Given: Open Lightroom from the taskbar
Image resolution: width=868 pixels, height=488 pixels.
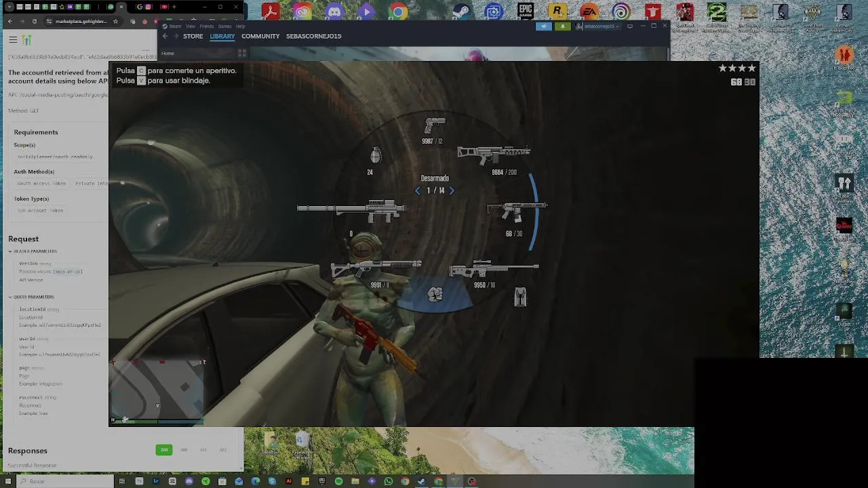Looking at the screenshot, I should (155, 481).
